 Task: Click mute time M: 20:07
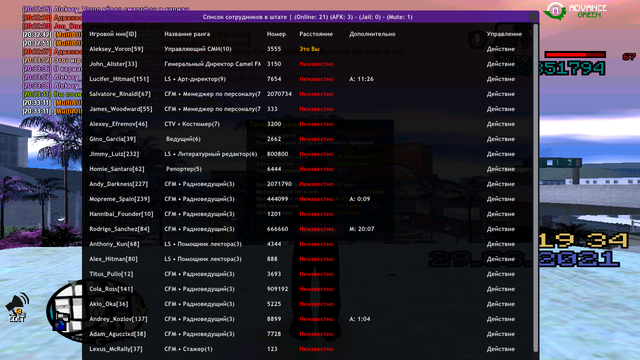pyautogui.click(x=362, y=229)
